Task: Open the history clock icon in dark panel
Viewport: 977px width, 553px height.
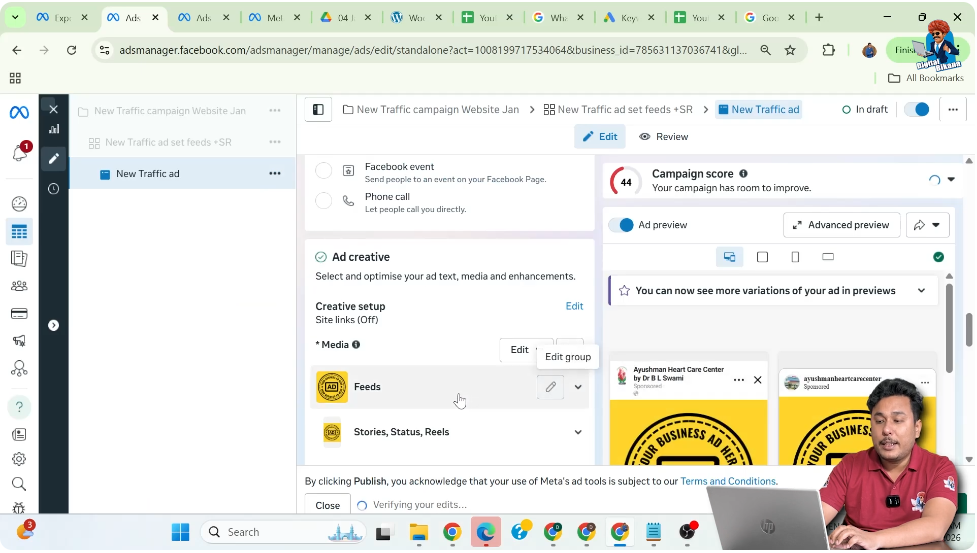Action: point(54,188)
